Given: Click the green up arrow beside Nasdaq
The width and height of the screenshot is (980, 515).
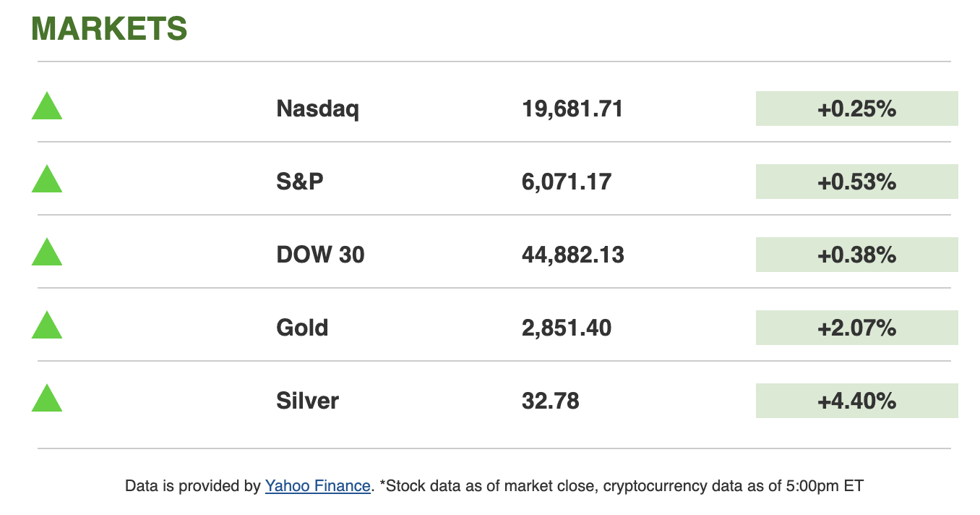Looking at the screenshot, I should coord(47,107).
